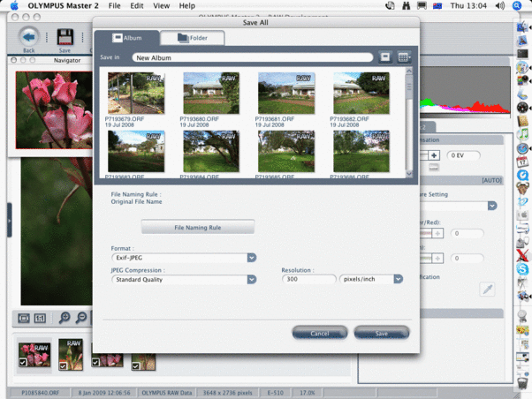
Task: Switch to the Folder tab
Action: 198,38
